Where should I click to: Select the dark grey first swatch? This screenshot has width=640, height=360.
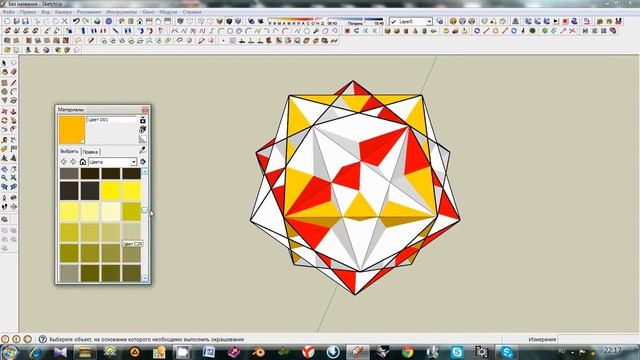(x=69, y=173)
